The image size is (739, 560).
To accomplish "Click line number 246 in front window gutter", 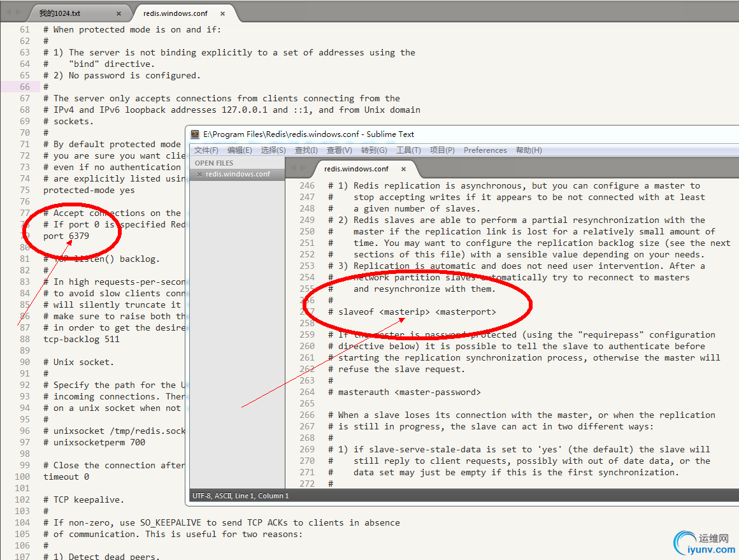I will point(307,186).
